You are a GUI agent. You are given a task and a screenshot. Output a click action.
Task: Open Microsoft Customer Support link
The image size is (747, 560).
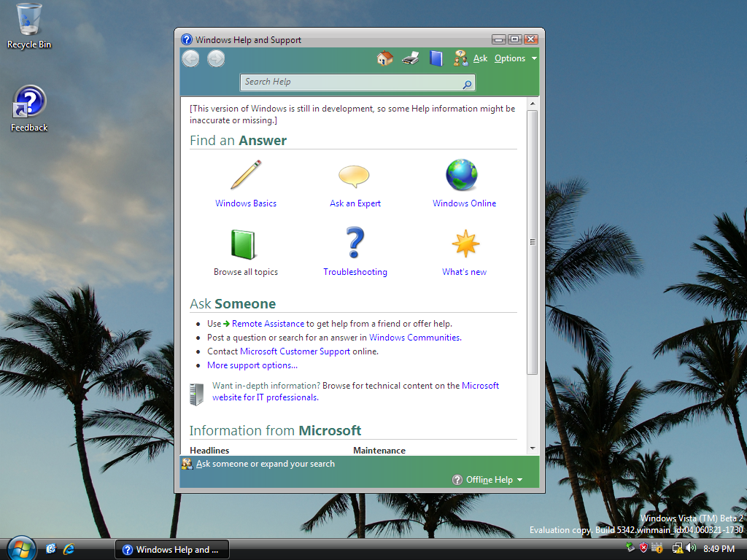click(x=295, y=351)
